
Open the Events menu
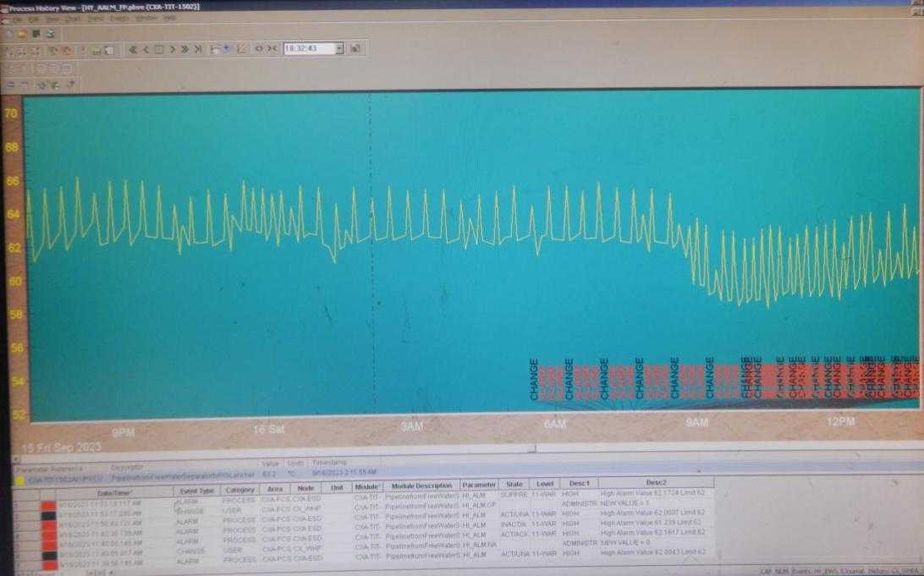pos(119,18)
